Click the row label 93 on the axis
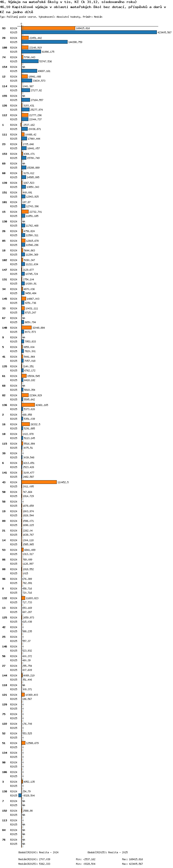The width and height of the screenshot is (173, 868). click(4, 28)
